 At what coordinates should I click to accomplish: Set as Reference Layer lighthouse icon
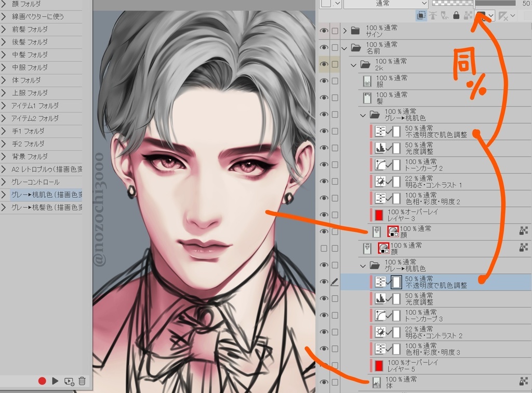pyautogui.click(x=433, y=15)
